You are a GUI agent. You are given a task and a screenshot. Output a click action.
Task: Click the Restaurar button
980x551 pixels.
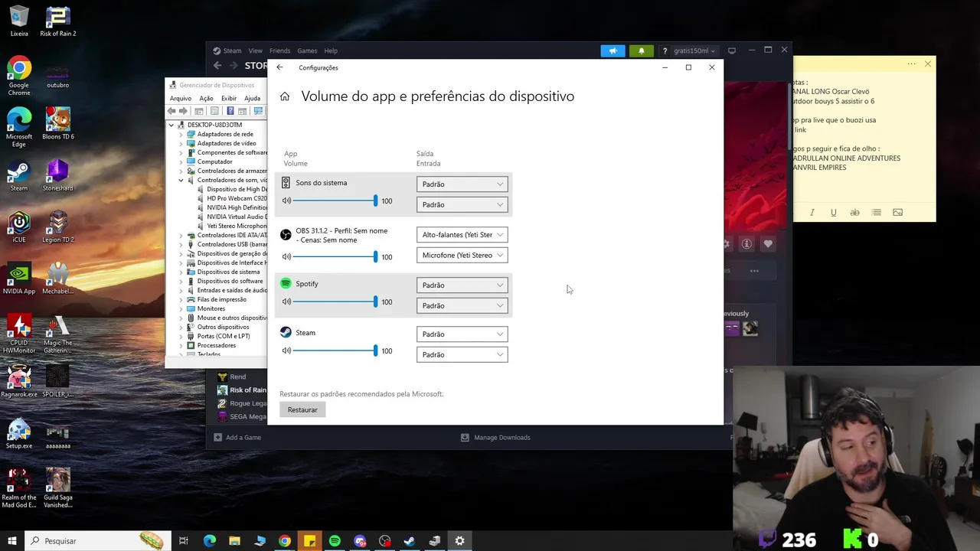coord(302,409)
